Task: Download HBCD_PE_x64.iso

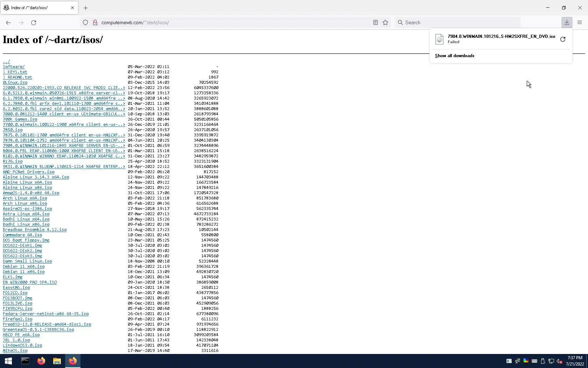Action: pyautogui.click(x=21, y=335)
